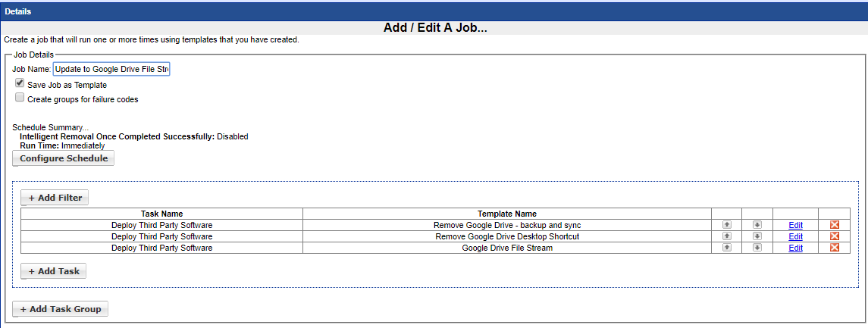This screenshot has height=328, width=868.
Task: Click the 'Template Name' column header
Action: click(x=506, y=214)
